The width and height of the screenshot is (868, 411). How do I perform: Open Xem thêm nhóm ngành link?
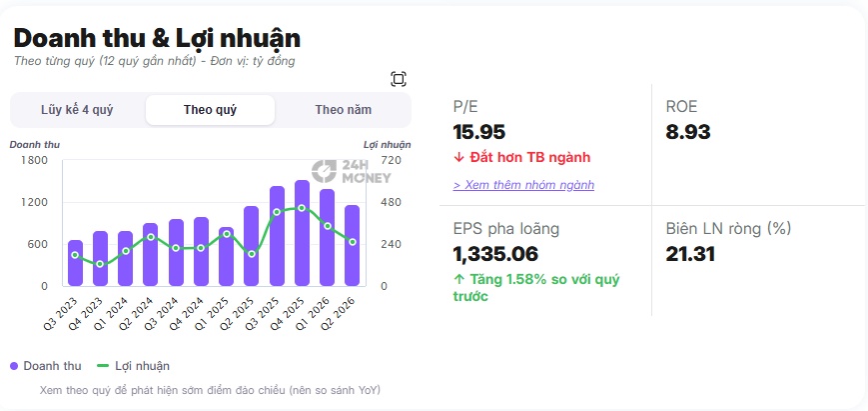(523, 185)
